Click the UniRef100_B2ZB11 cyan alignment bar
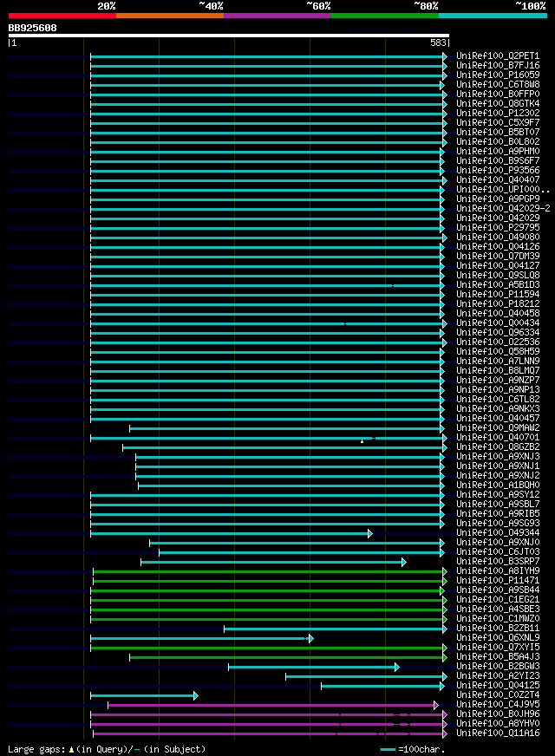555x756 pixels. (336, 629)
